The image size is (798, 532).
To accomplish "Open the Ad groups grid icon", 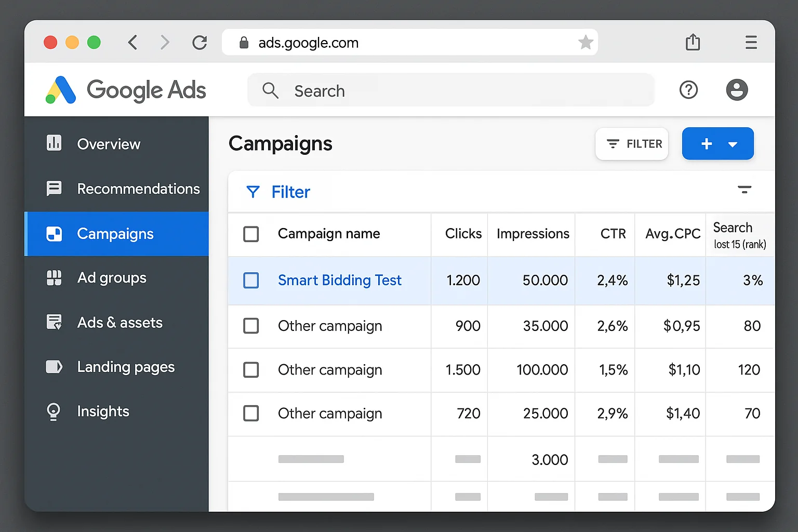I will pyautogui.click(x=54, y=278).
